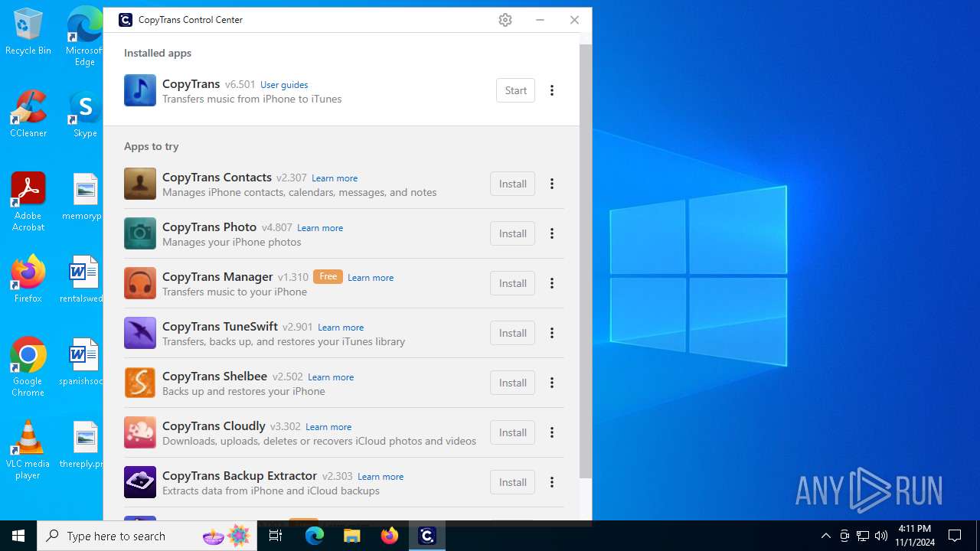Show hidden system tray icons
The image size is (980, 551).
(x=825, y=536)
